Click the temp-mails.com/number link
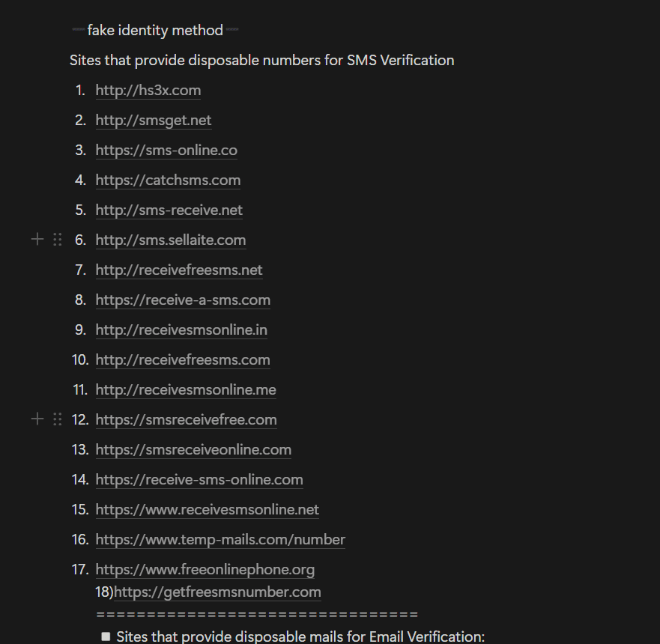660x644 pixels. pyautogui.click(x=220, y=540)
